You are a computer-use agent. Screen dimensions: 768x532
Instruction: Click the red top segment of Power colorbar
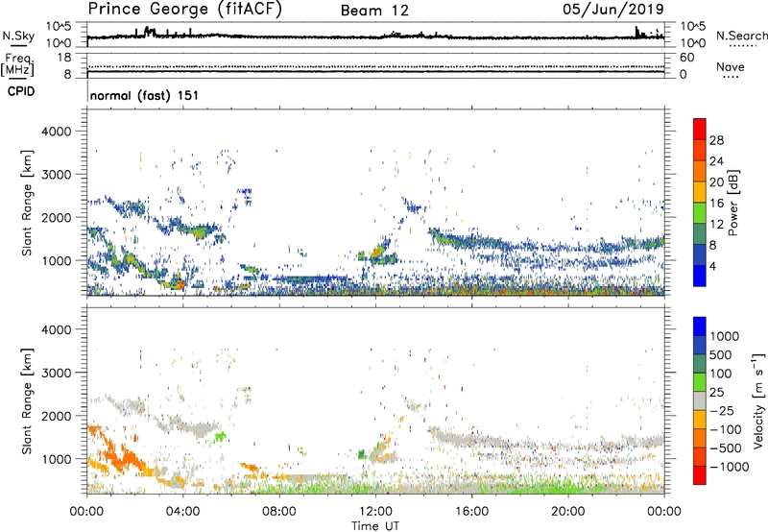700,129
